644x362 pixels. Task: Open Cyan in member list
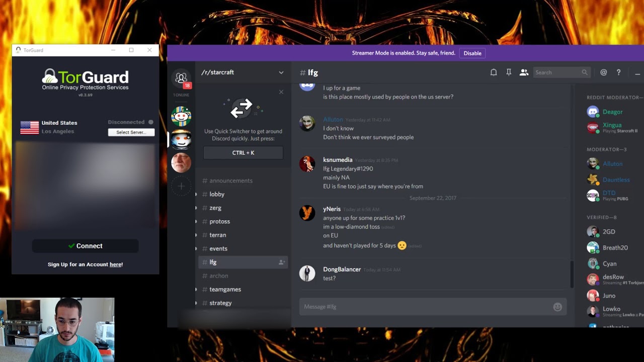tap(615, 263)
